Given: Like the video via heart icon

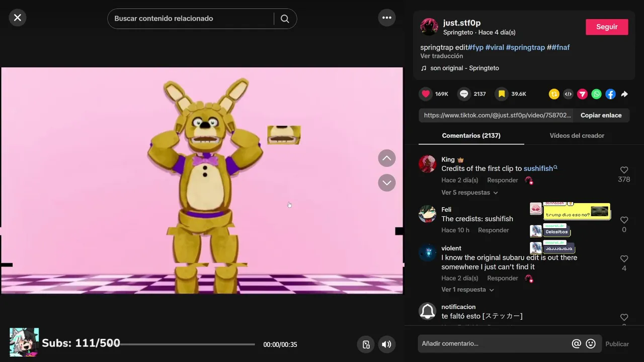Looking at the screenshot, I should [x=426, y=94].
